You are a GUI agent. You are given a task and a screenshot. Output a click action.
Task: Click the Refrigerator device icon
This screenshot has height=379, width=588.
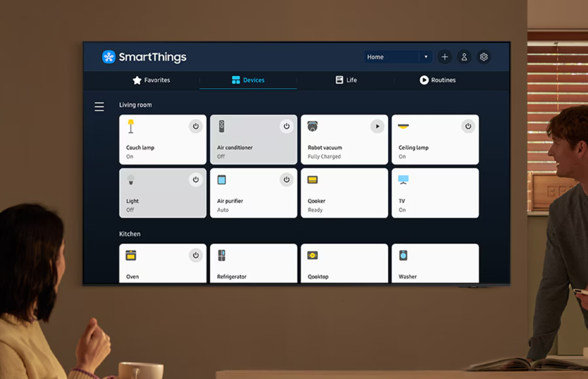pos(222,256)
